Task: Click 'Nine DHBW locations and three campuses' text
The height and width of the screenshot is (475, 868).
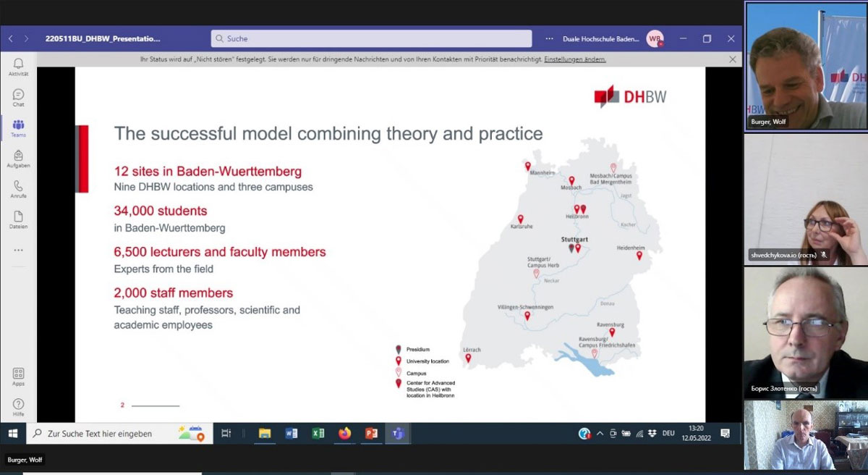Action: click(x=213, y=187)
